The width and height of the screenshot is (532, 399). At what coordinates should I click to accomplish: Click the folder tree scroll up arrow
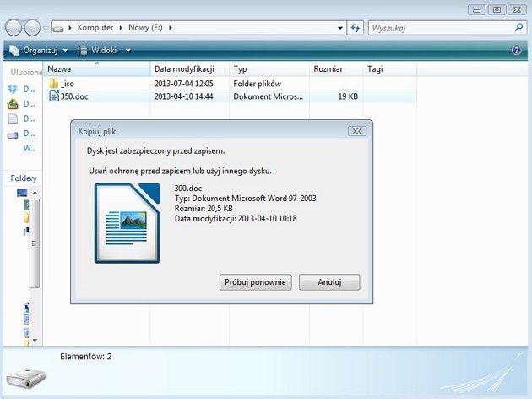point(35,193)
